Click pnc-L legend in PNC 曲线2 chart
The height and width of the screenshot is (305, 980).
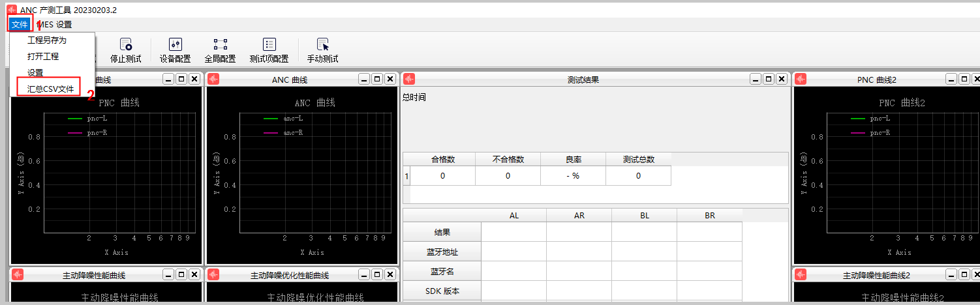point(870,119)
